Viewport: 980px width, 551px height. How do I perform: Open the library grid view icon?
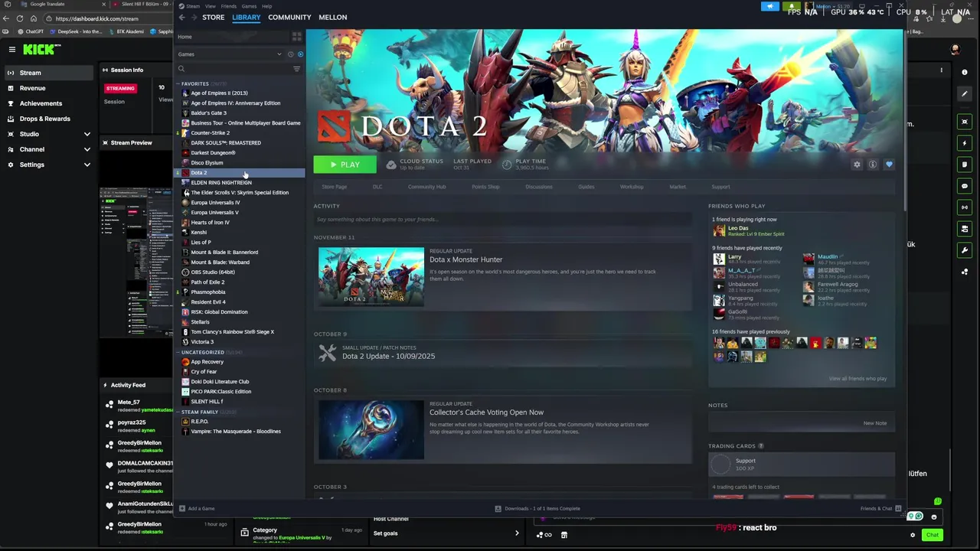(x=297, y=37)
